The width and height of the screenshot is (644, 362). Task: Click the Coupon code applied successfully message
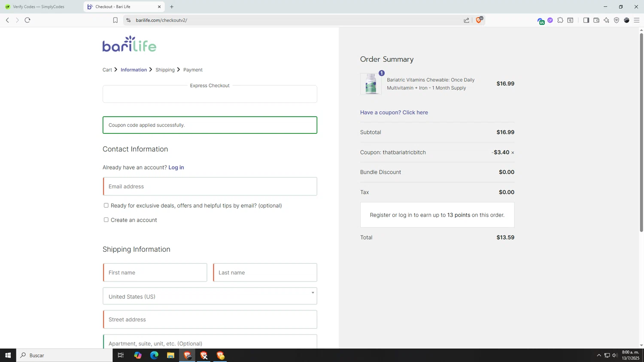coord(210,125)
